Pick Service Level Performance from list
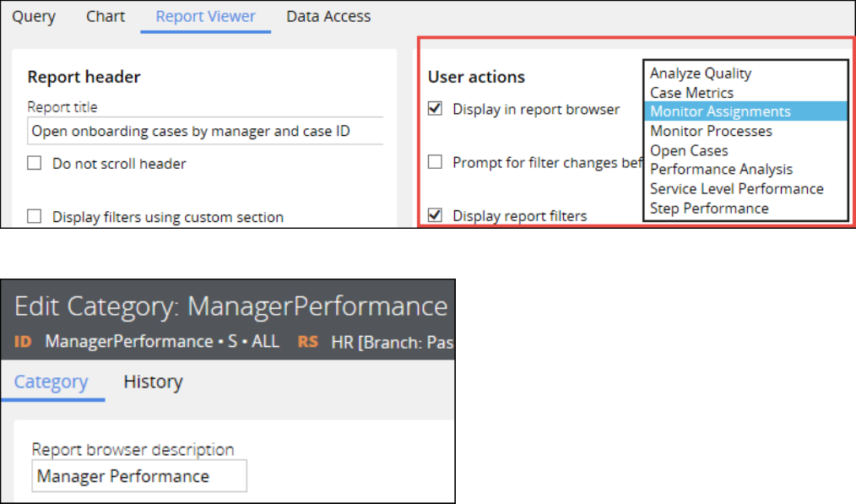The height and width of the screenshot is (504, 856). click(x=736, y=189)
